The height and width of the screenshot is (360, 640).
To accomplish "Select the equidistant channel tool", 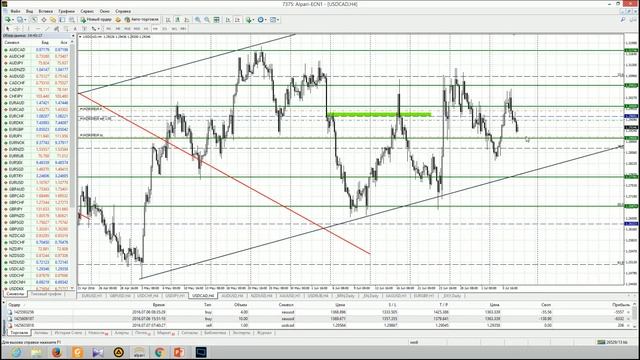I will point(57,29).
